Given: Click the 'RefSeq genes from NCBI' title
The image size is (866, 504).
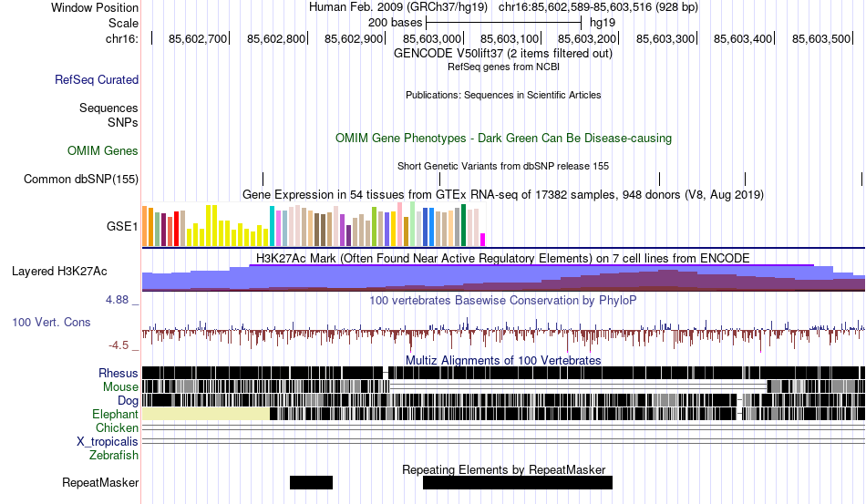Looking at the screenshot, I should (x=504, y=67).
